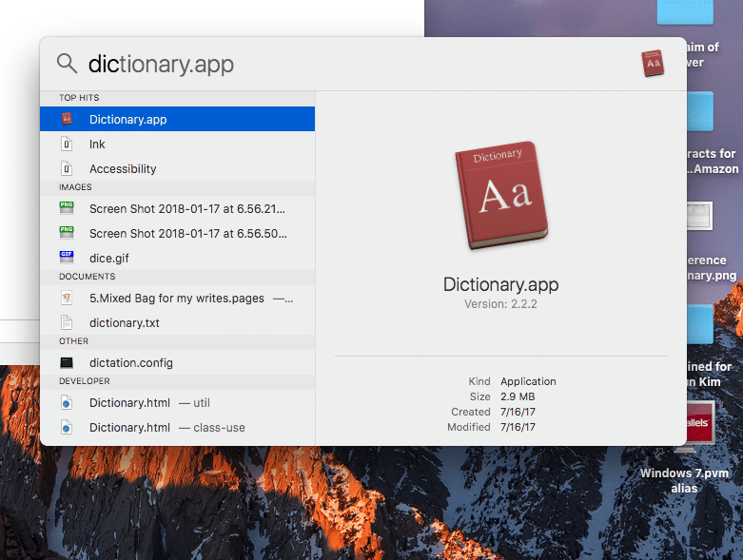Viewport: 743px width, 560px height.
Task: Select the dice.gif result
Action: [x=177, y=258]
